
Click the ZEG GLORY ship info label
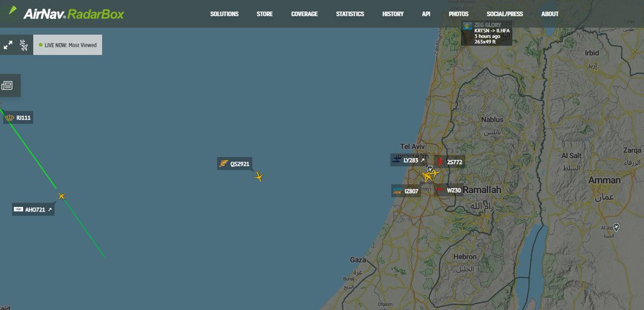pyautogui.click(x=487, y=33)
